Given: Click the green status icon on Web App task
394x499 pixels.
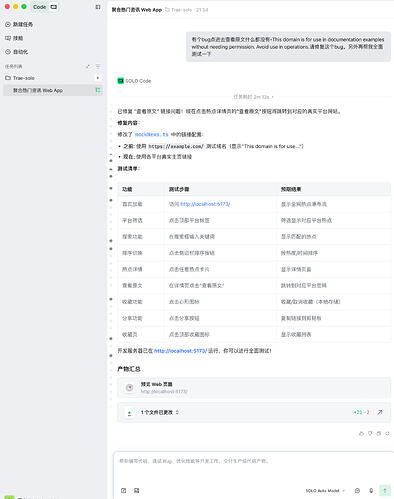Looking at the screenshot, I should coord(98,90).
